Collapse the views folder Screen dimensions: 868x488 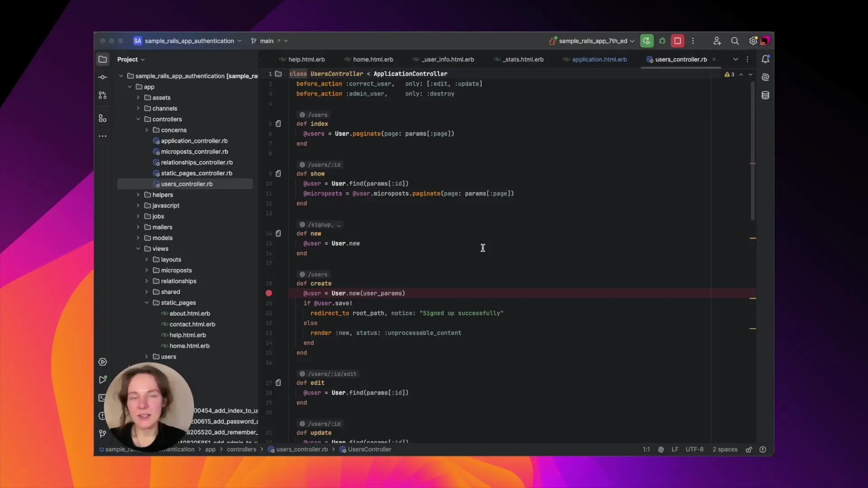(x=138, y=249)
